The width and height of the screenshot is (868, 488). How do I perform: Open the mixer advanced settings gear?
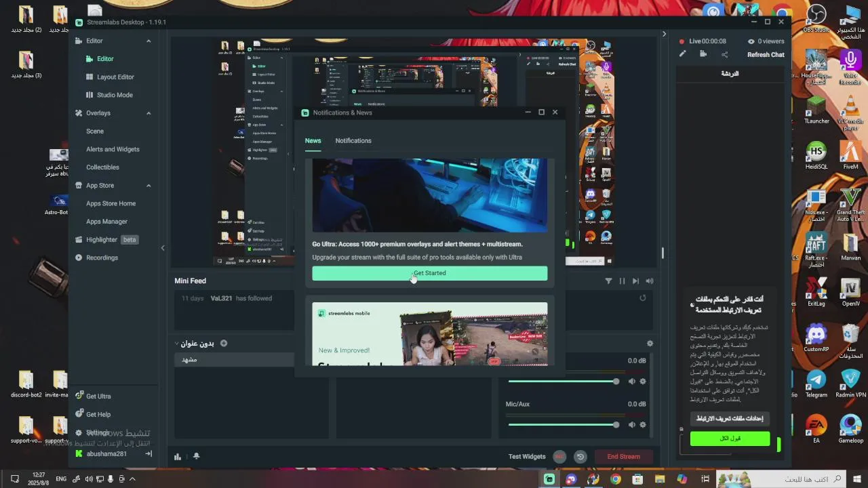tap(650, 344)
